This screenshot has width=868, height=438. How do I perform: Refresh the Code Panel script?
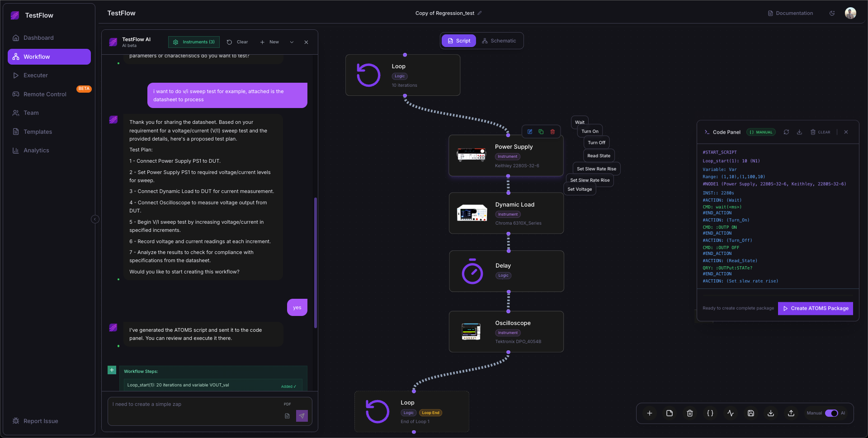786,132
